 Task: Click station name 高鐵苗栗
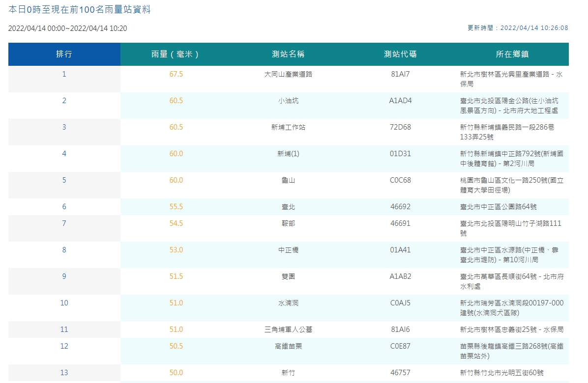289,347
